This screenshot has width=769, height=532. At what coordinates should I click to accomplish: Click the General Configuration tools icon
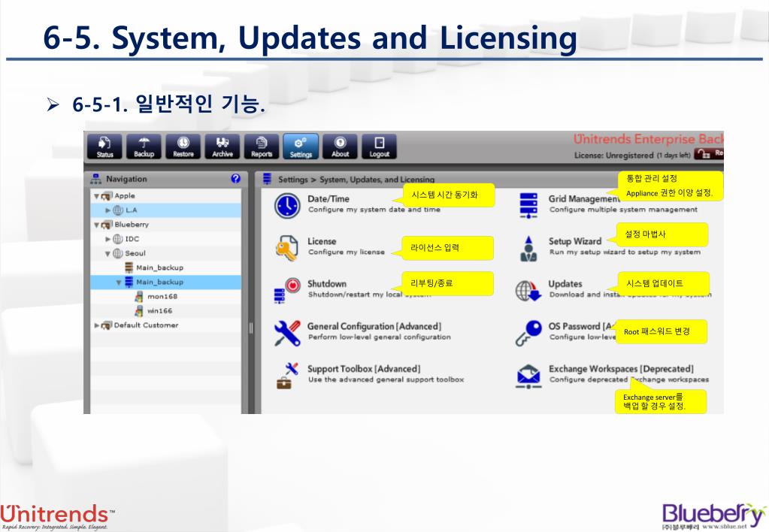287,334
